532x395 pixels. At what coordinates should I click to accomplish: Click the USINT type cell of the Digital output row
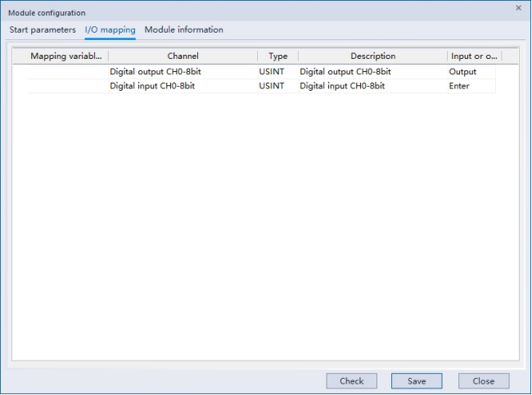pyautogui.click(x=272, y=72)
